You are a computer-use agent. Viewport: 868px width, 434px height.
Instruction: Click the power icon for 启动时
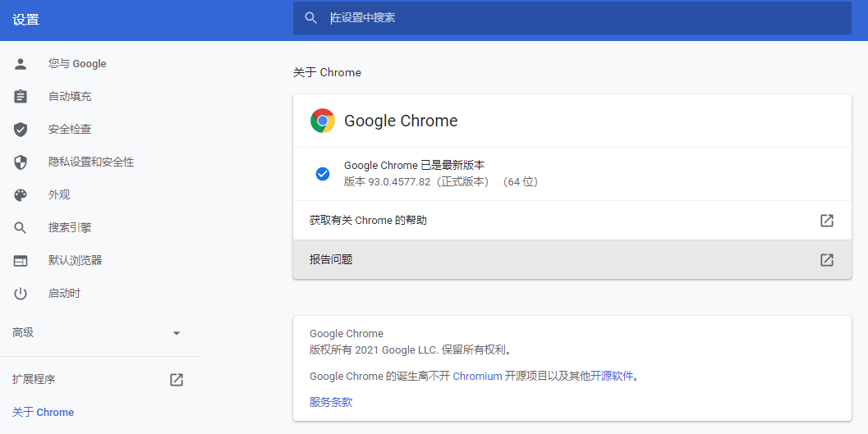[21, 294]
